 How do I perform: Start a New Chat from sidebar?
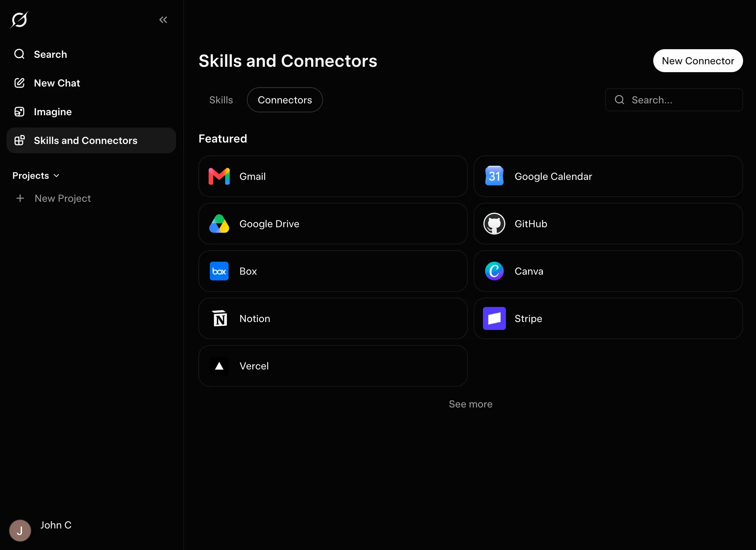[x=91, y=83]
